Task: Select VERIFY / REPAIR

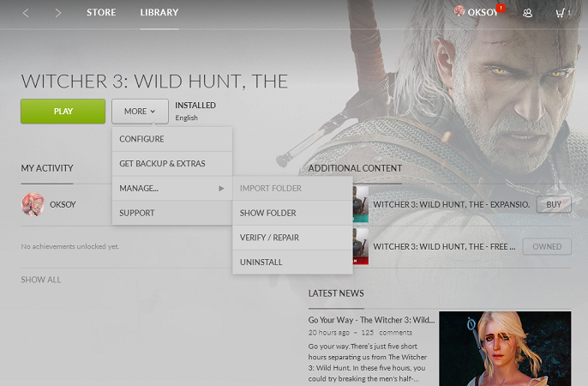Action: 292,238
